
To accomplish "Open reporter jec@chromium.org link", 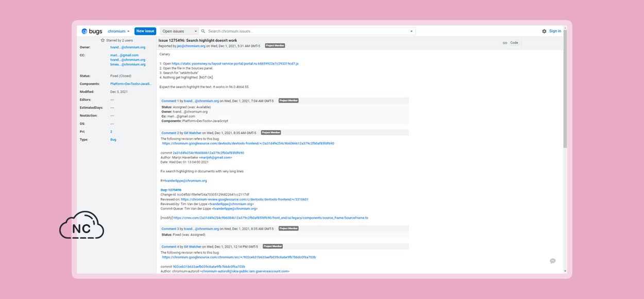I will pyautogui.click(x=191, y=46).
